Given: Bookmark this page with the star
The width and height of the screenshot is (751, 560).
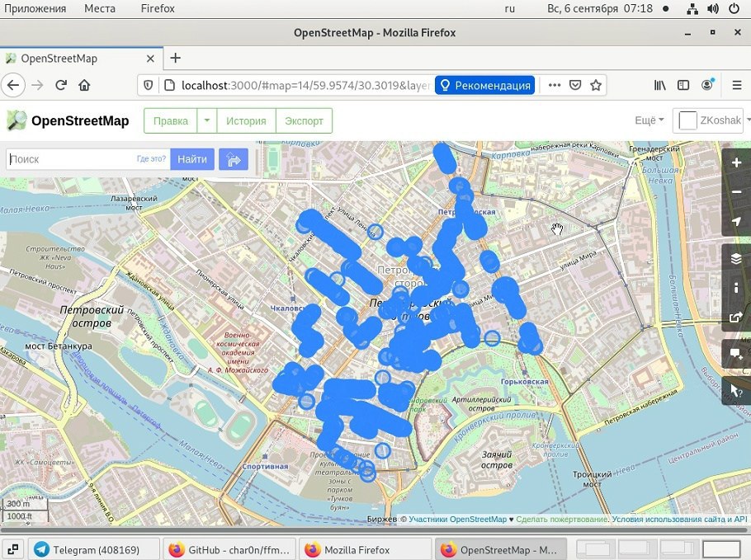Looking at the screenshot, I should tap(596, 85).
